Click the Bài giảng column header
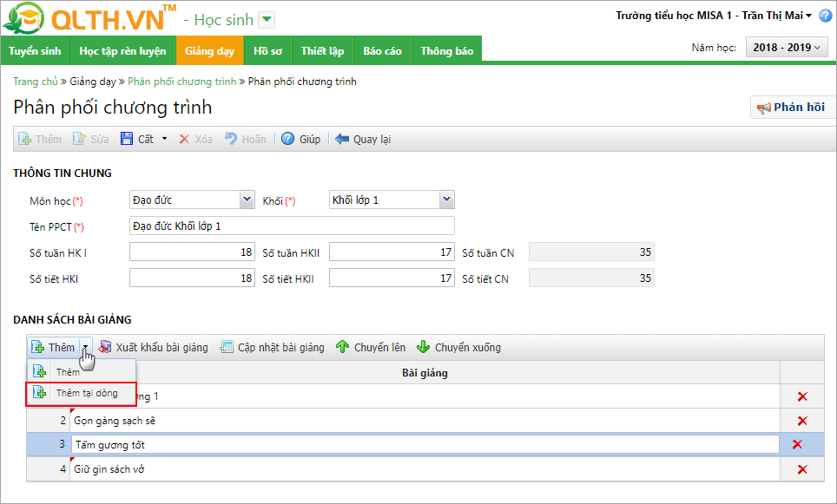The width and height of the screenshot is (837, 504). pos(425,373)
